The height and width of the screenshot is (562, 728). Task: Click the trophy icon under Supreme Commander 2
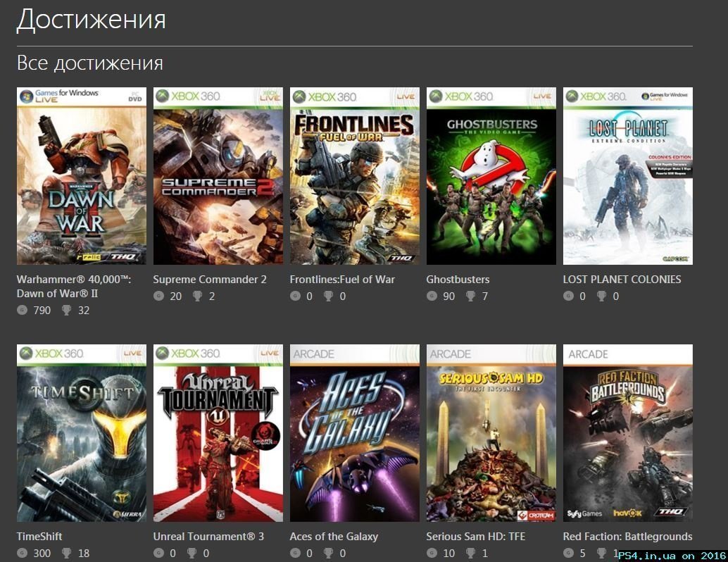tap(197, 296)
